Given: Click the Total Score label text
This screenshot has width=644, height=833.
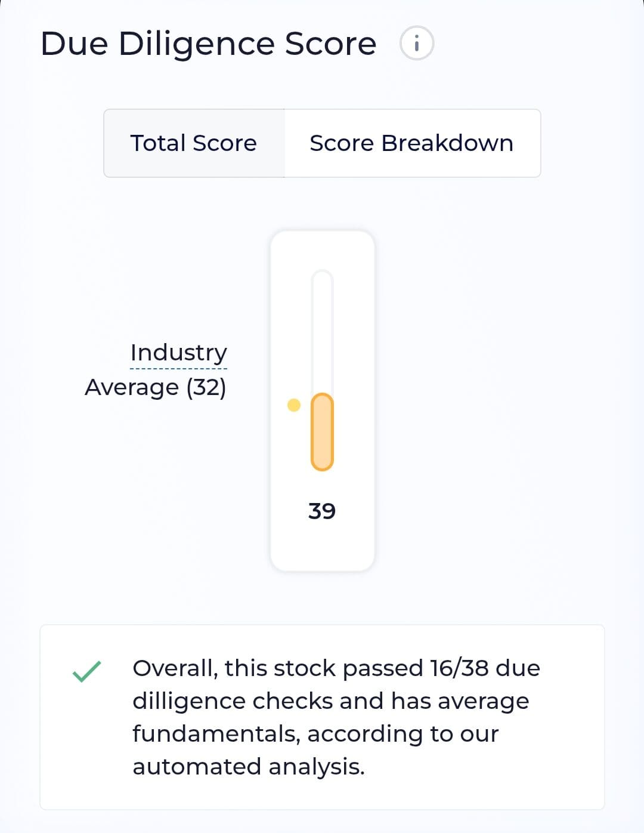Looking at the screenshot, I should [x=193, y=143].
